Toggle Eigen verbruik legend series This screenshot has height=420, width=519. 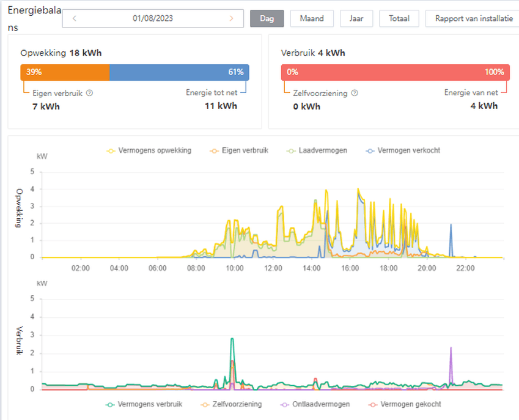tap(239, 150)
